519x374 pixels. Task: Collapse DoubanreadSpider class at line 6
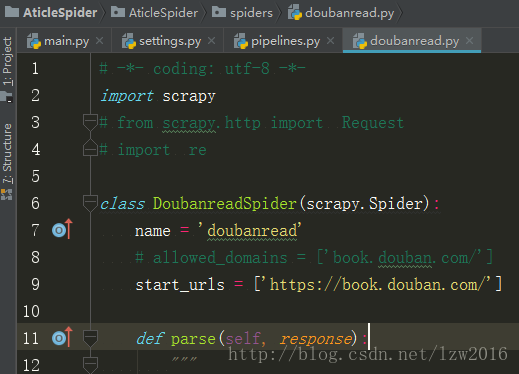90,203
